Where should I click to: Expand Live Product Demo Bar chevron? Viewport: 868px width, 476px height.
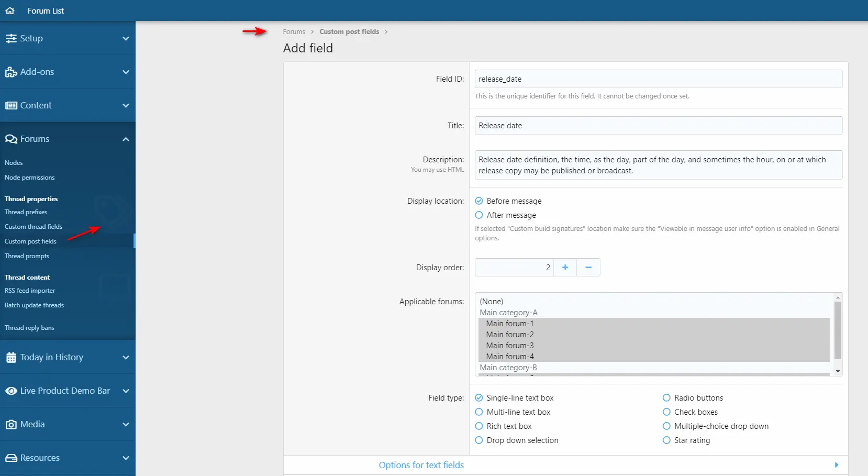pyautogui.click(x=126, y=391)
